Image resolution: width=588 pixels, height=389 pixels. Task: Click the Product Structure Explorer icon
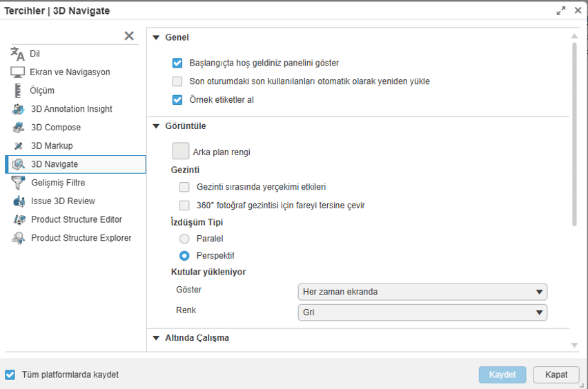pyautogui.click(x=19, y=238)
